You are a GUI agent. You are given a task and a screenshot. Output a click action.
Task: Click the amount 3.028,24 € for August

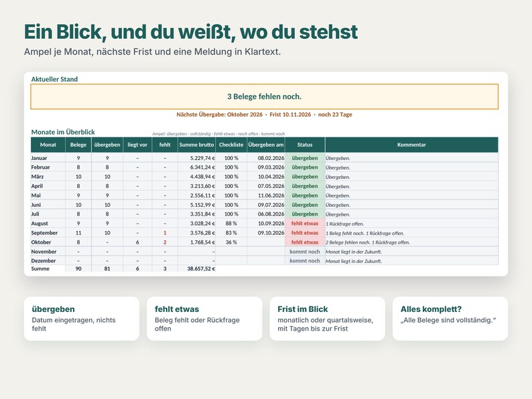(x=202, y=224)
